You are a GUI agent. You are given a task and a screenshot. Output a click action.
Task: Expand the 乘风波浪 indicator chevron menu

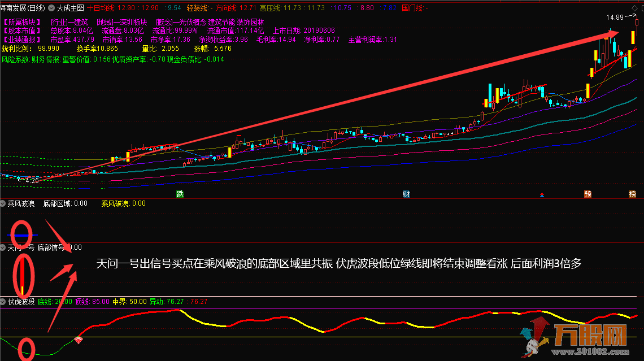3,203
